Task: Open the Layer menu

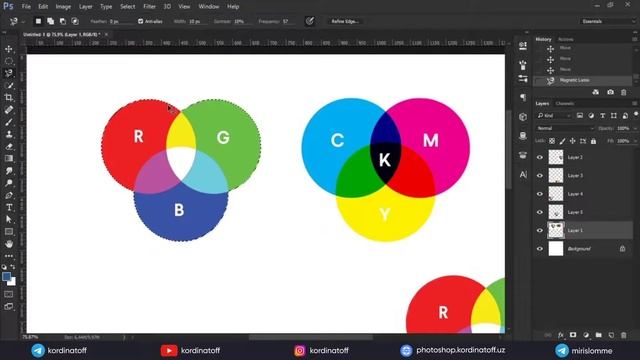Action: [85, 7]
